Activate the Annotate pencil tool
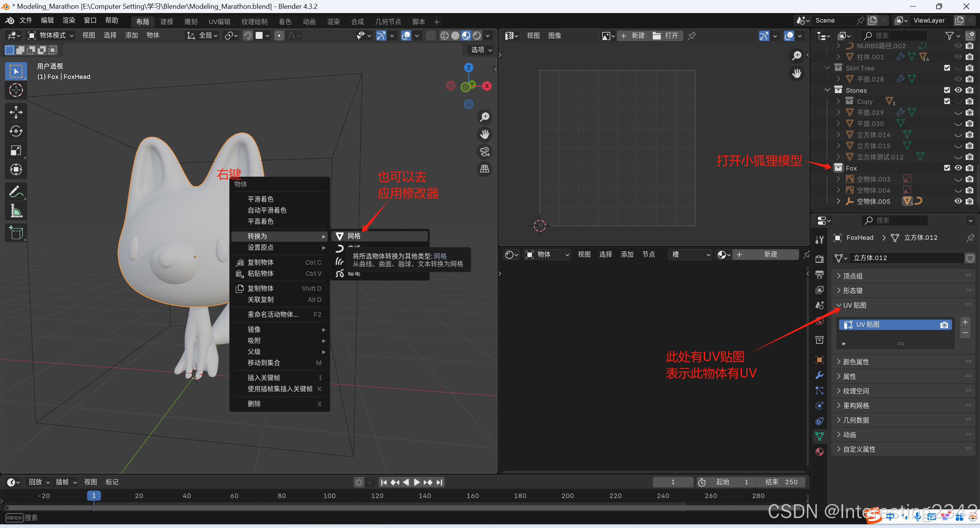980x528 pixels. [16, 192]
